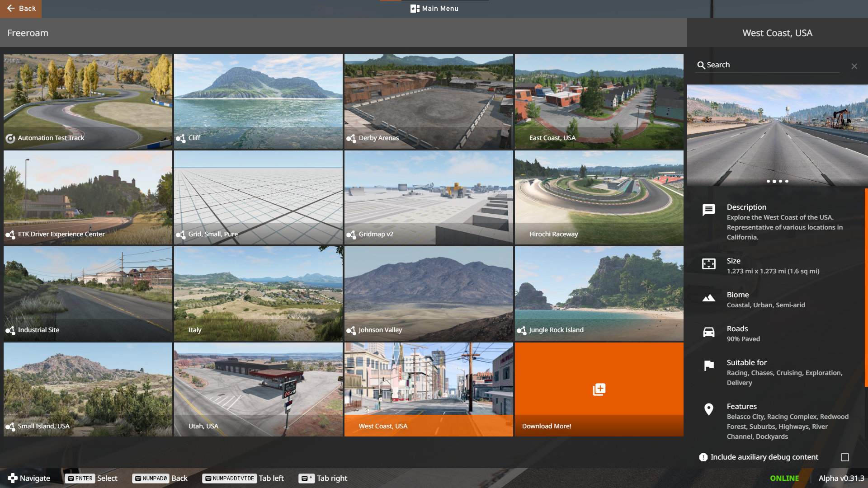Click the last preview carousel dot
This screenshot has height=488, width=868.
[787, 181]
